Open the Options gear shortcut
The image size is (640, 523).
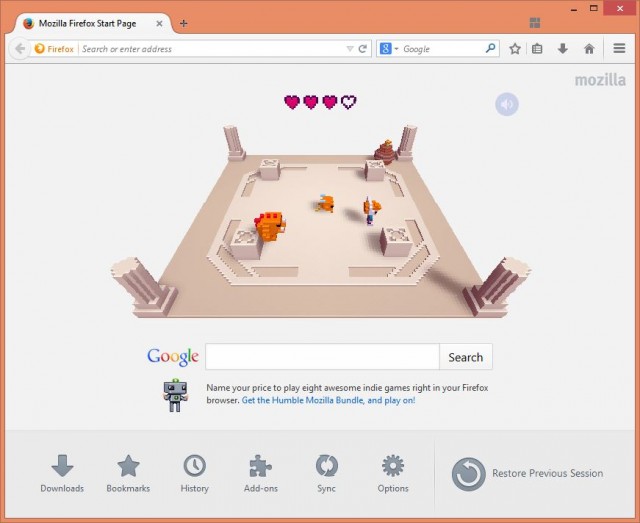point(393,473)
